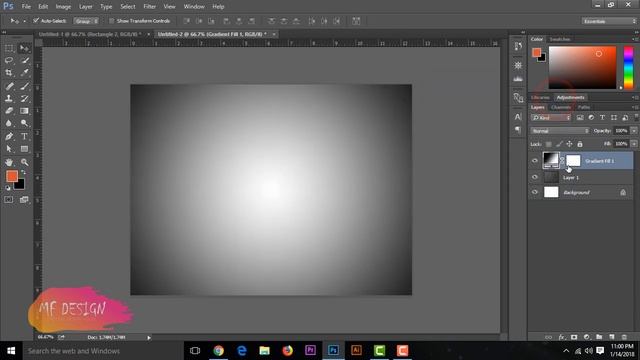Viewport: 640px width, 360px height.
Task: Toggle Quick Mask mode
Action: [9, 200]
